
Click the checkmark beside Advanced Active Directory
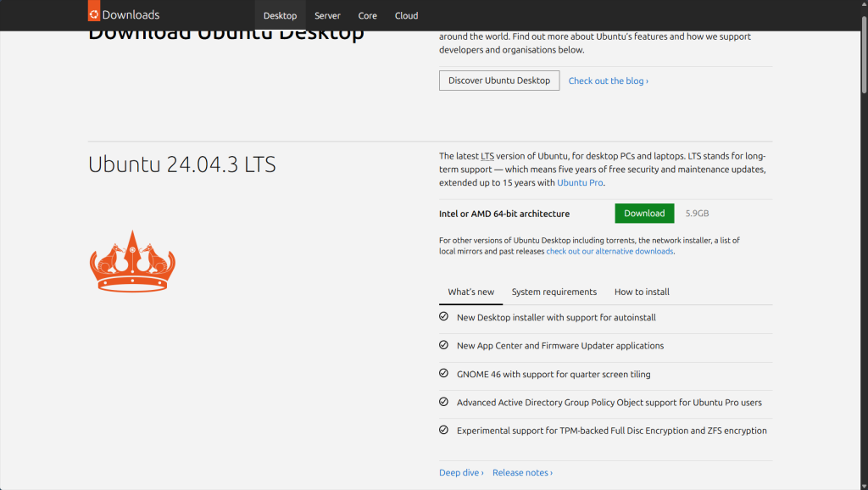443,402
